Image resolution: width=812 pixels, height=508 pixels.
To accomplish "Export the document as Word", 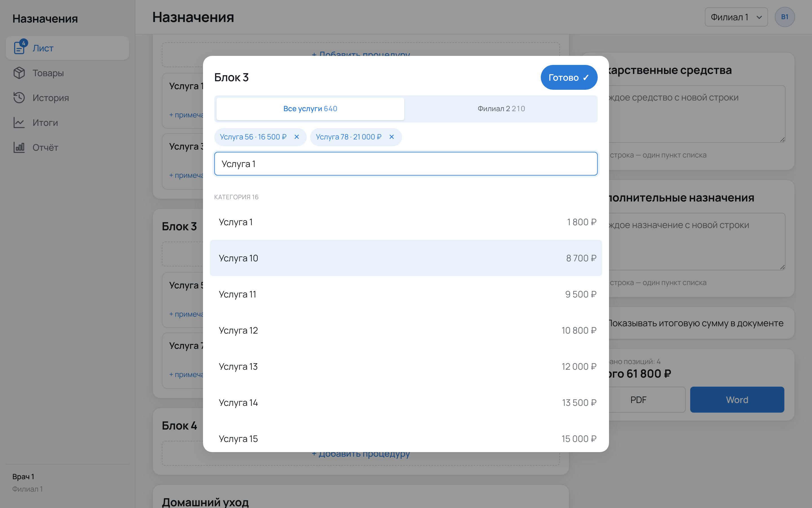I will (737, 399).
